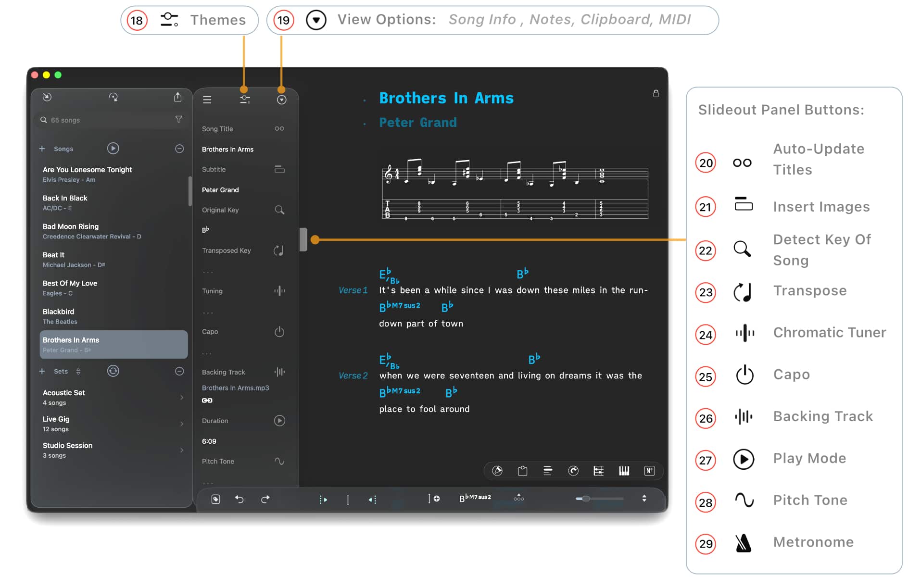Open the clipboard icon in floating toolbar
Screen dimensions: 908x588
(x=522, y=471)
